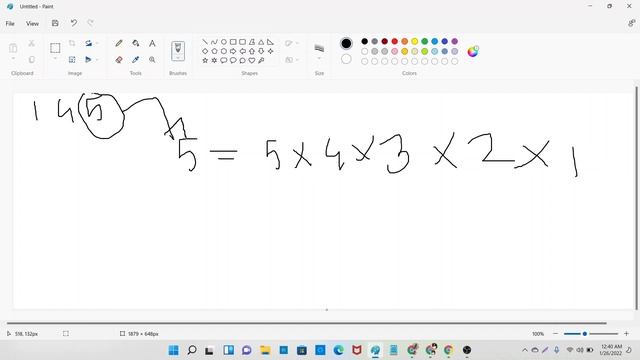Pick the dark red palette color

[384, 41]
